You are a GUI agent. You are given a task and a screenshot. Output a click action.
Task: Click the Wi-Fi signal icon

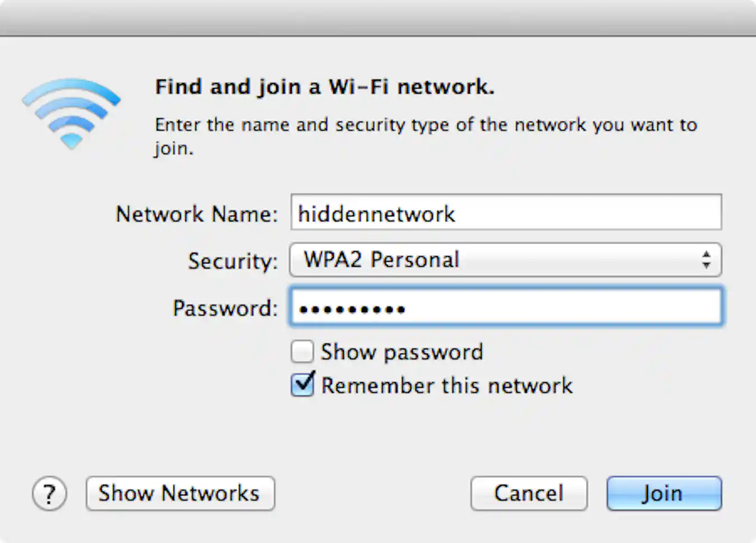point(71,112)
